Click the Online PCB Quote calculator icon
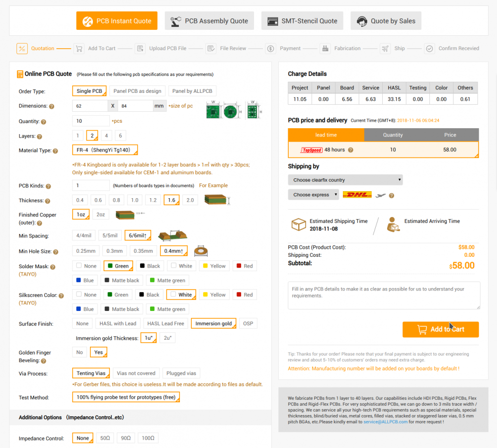The height and width of the screenshot is (448, 497). pos(20,74)
